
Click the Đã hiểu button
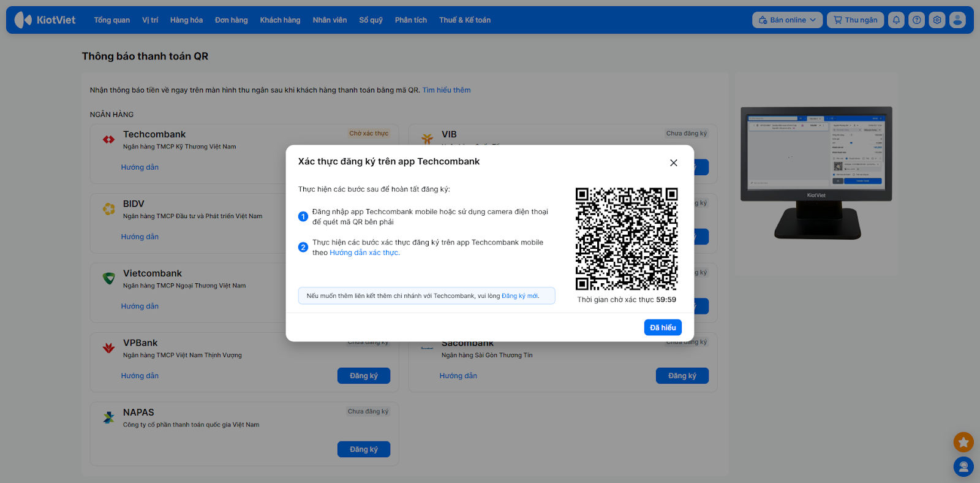coord(663,327)
